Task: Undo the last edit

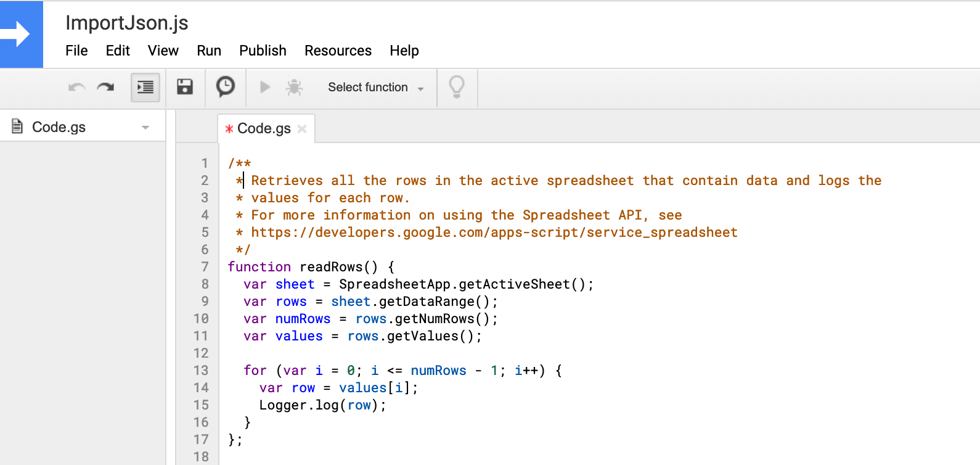Action: [x=76, y=88]
